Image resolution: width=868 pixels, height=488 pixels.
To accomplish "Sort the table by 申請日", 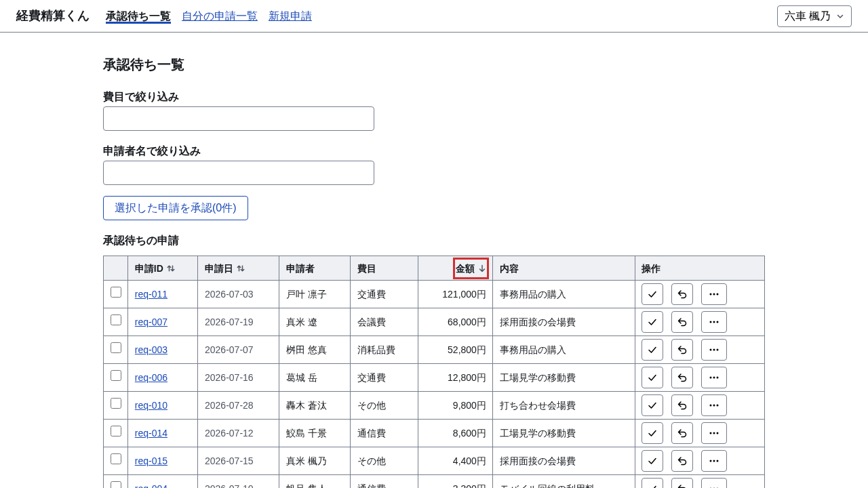I will tap(224, 268).
